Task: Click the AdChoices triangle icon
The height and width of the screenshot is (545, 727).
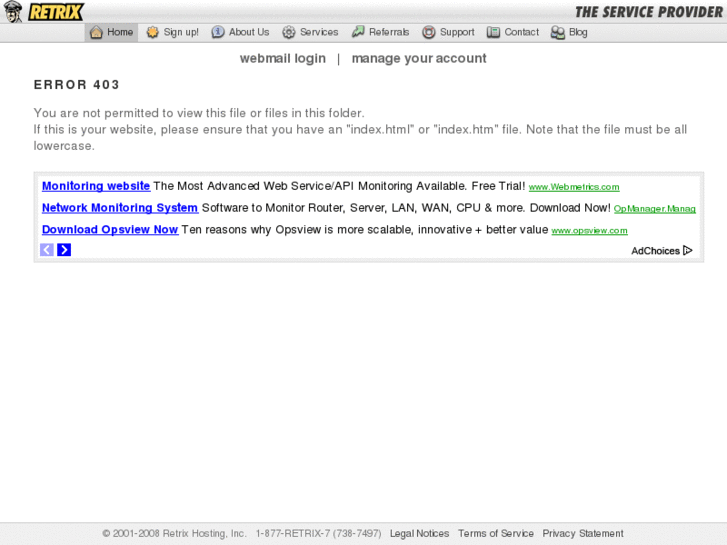Action: 688,250
